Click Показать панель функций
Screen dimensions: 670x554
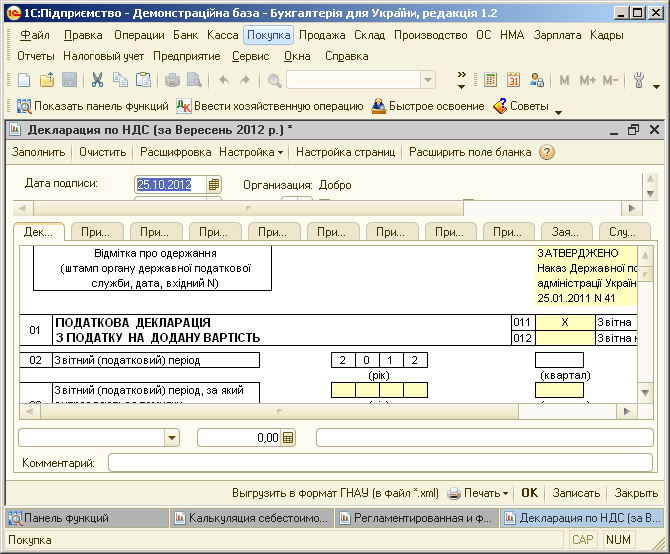pos(93,106)
